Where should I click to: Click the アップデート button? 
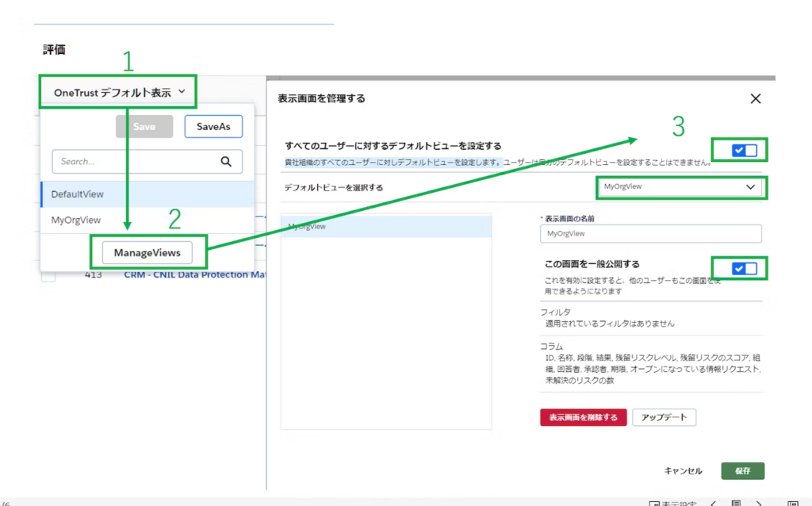pos(664,417)
